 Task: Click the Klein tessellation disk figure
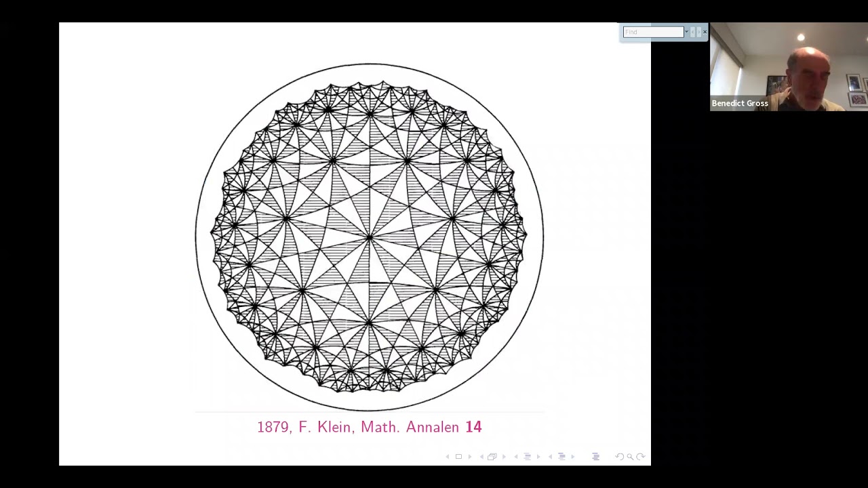(x=370, y=237)
